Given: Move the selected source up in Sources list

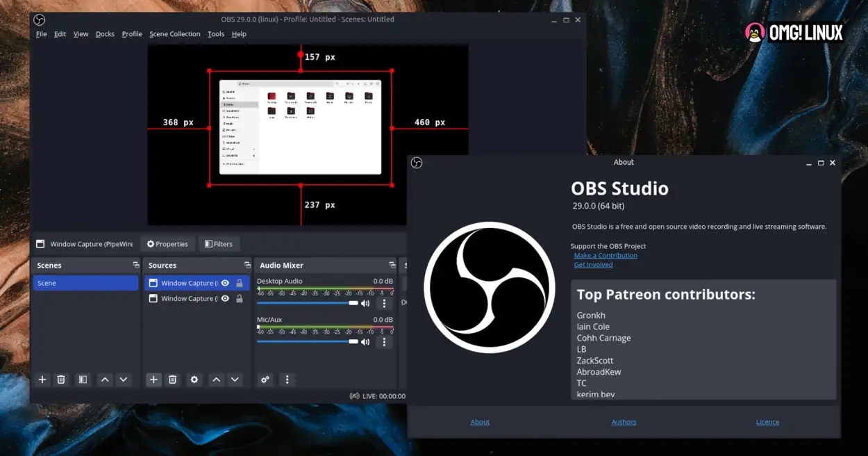Looking at the screenshot, I should pos(216,380).
